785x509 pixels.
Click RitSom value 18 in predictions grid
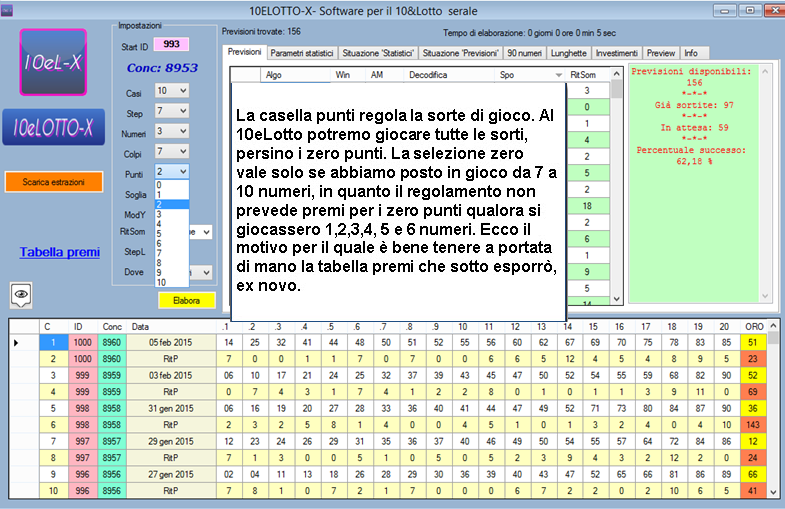pos(588,206)
